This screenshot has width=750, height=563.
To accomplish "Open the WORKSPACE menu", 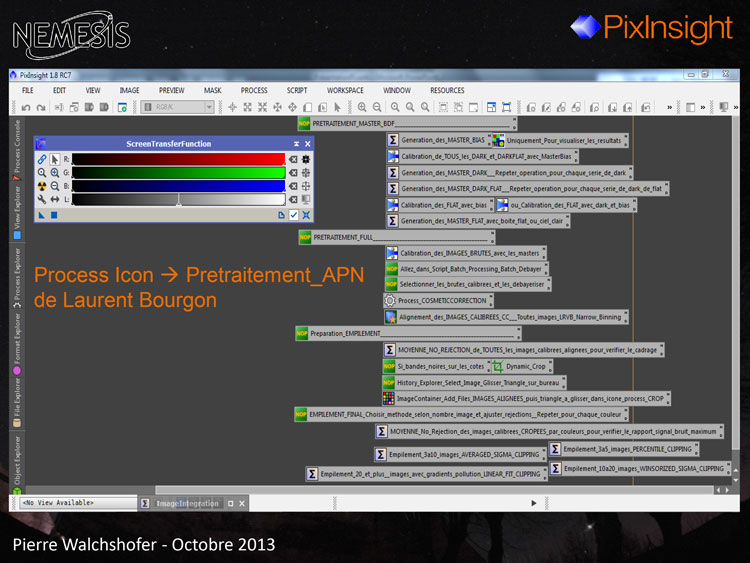I will coord(345,90).
